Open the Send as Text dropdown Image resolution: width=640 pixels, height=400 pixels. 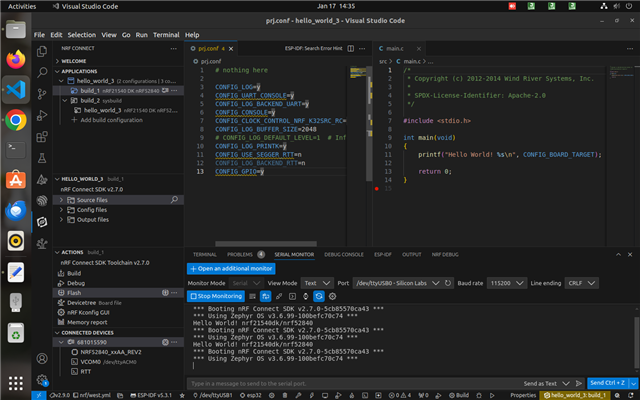(547, 383)
